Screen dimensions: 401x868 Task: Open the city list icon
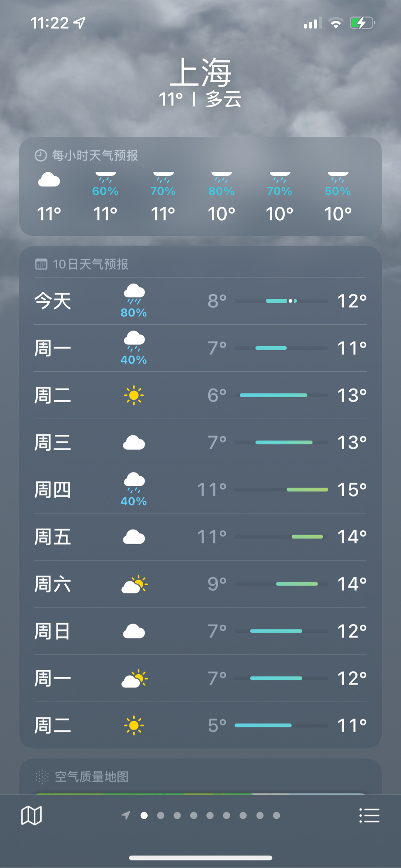pyautogui.click(x=369, y=816)
